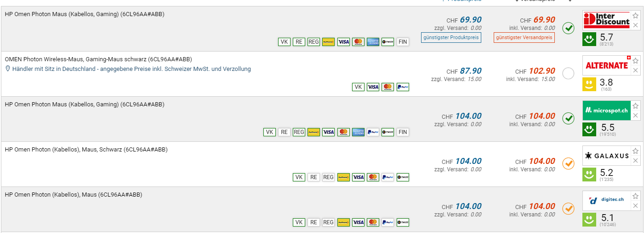Open the OMEN Photon Wireless-Maus offer title
Image resolution: width=644 pixels, height=233 pixels.
(98, 59)
